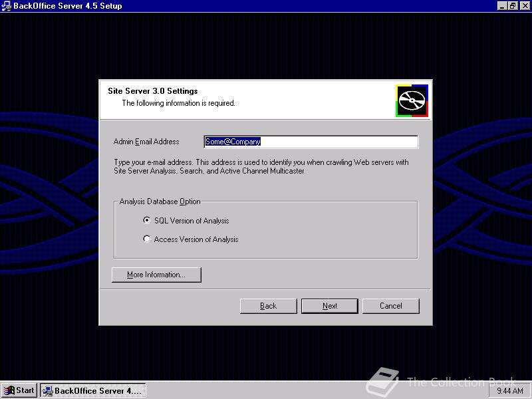Image resolution: width=532 pixels, height=399 pixels.
Task: Open the Windows Start menu
Action: tap(19, 390)
